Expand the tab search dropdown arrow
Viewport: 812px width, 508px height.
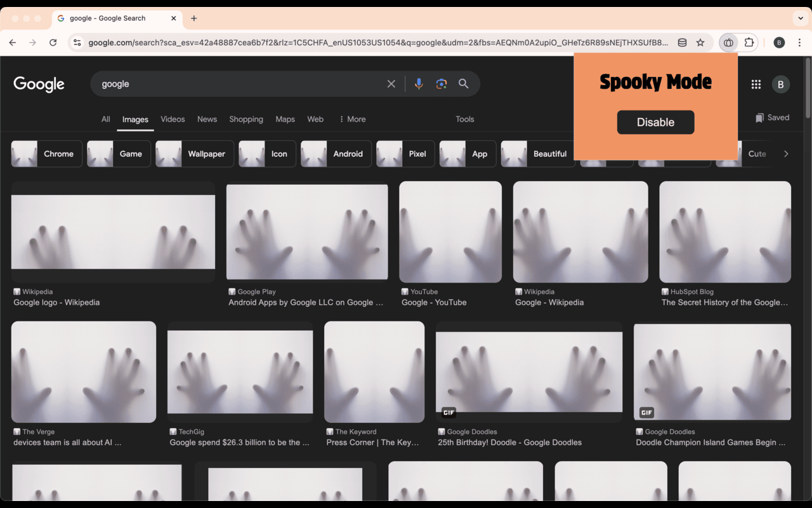(801, 18)
